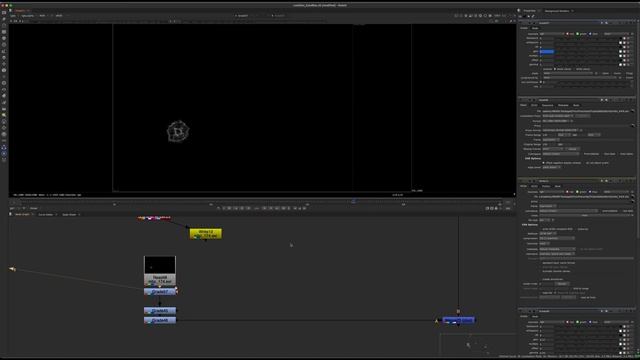Toggle red channel in Grade57 panel
The width and height of the screenshot is (640, 360).
click(x=567, y=34)
